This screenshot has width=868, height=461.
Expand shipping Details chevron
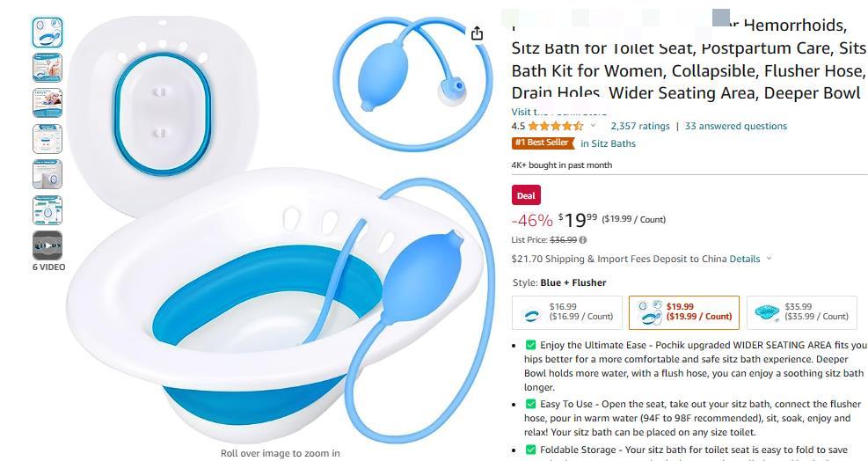(x=769, y=258)
